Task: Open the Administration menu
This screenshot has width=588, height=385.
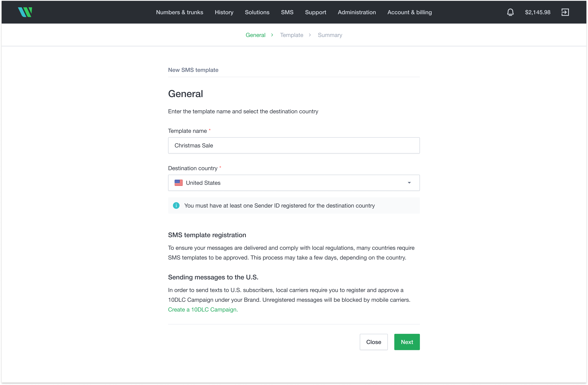Action: click(357, 12)
